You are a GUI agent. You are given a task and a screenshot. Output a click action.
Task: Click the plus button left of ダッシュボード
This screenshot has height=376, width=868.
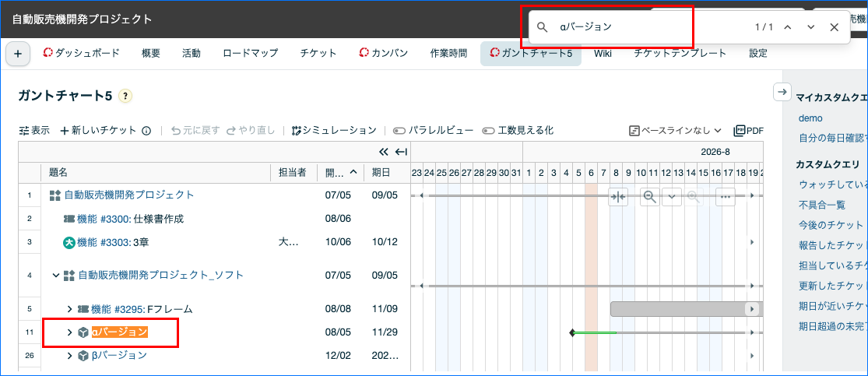[x=18, y=54]
